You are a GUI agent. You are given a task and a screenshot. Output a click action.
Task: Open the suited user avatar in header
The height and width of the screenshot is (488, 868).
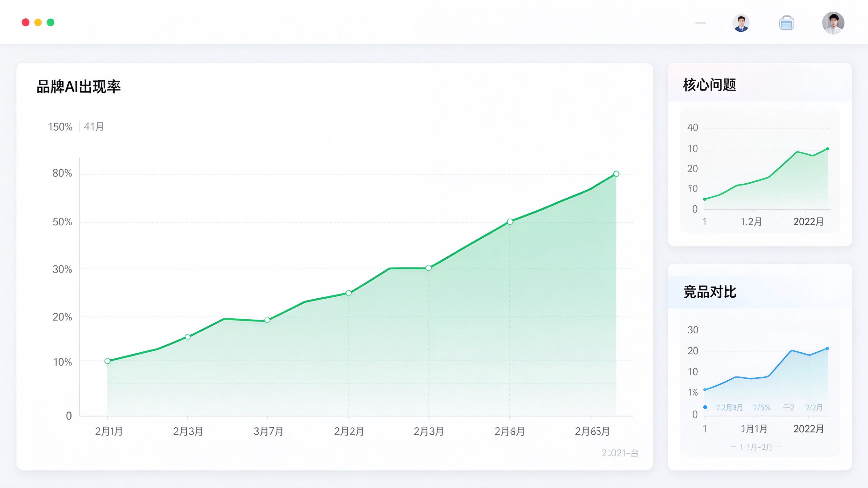(741, 23)
